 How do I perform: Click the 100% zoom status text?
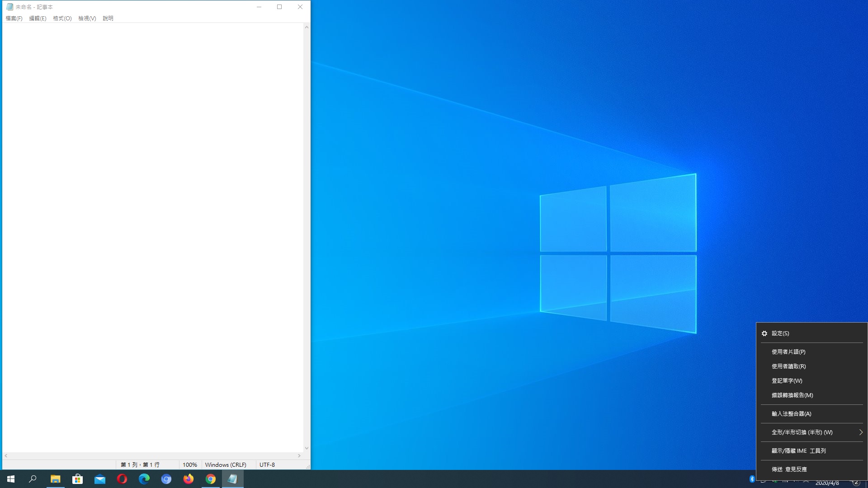(x=190, y=465)
